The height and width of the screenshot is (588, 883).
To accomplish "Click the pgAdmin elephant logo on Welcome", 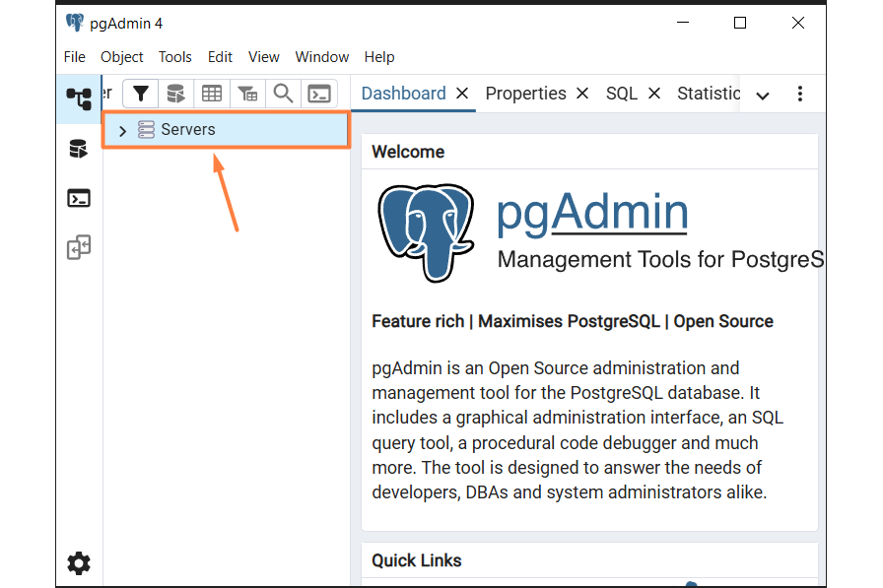I will click(426, 231).
